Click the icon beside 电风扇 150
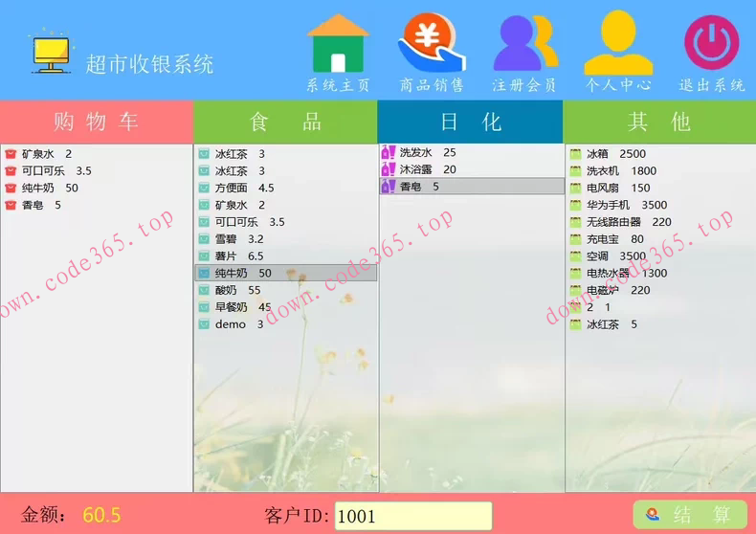756x534 pixels. coord(576,188)
